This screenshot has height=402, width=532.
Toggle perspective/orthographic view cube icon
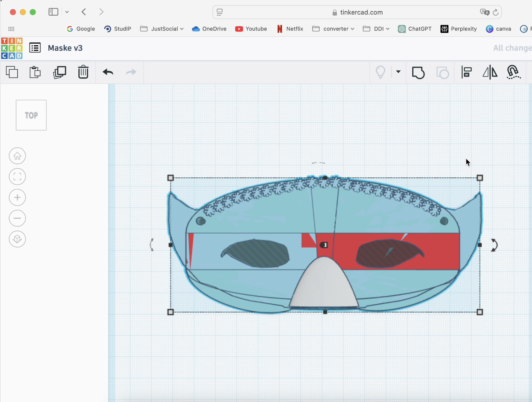pyautogui.click(x=17, y=239)
